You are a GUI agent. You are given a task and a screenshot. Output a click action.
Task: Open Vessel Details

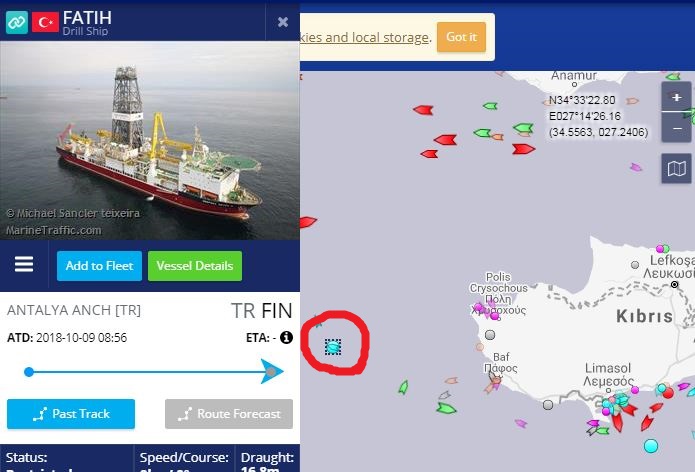point(195,266)
